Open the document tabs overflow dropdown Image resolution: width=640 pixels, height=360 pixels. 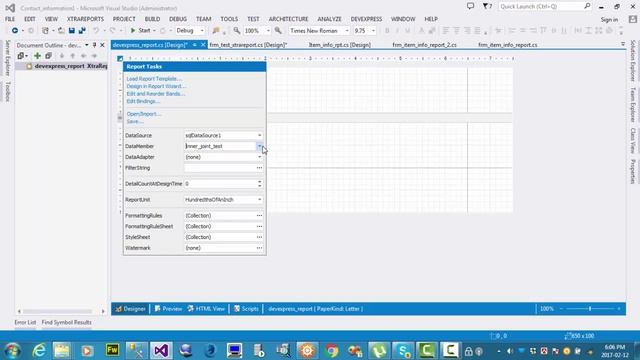[623, 44]
